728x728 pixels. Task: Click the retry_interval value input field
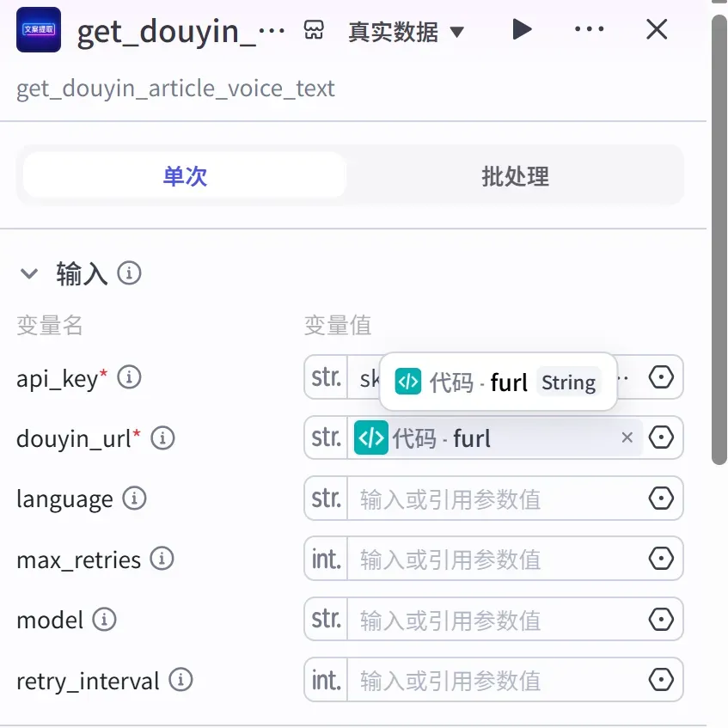pyautogui.click(x=496, y=681)
